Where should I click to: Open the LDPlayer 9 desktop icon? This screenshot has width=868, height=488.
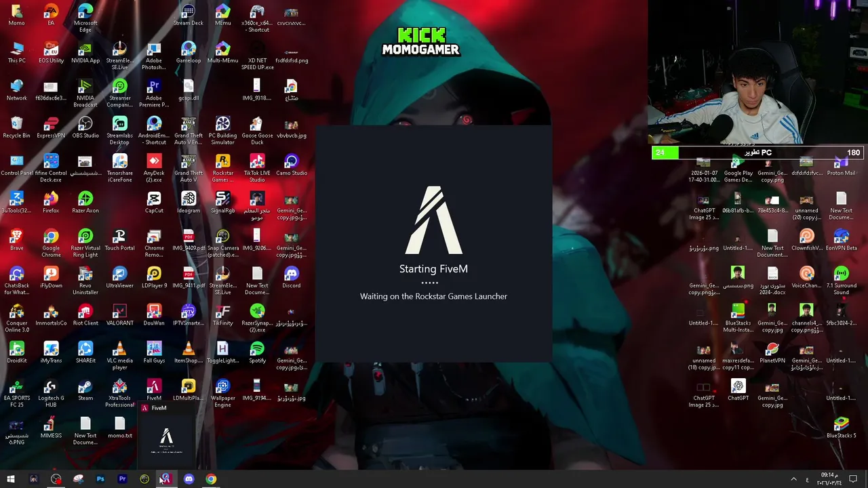coord(154,277)
